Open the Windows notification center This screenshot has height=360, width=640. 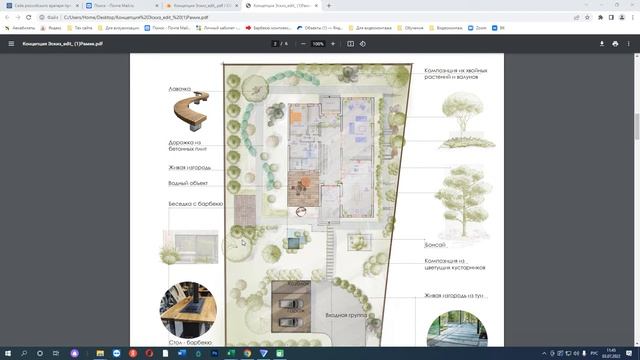coord(629,353)
